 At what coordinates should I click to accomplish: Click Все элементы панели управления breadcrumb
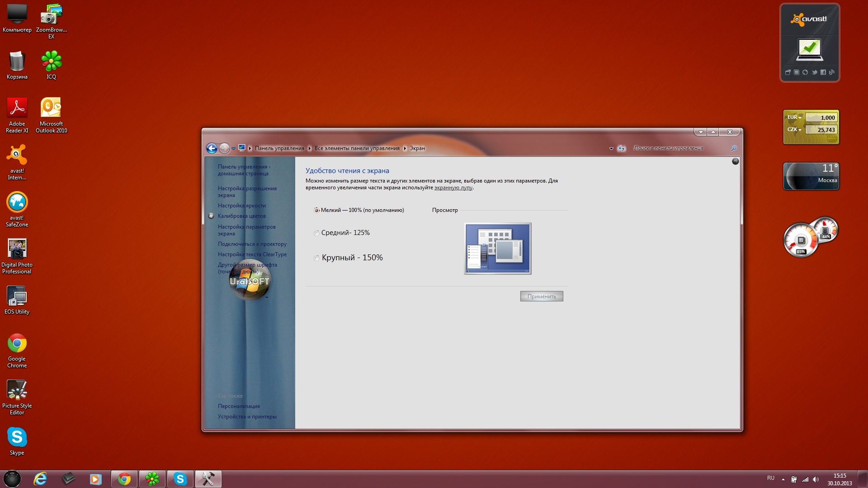(357, 148)
